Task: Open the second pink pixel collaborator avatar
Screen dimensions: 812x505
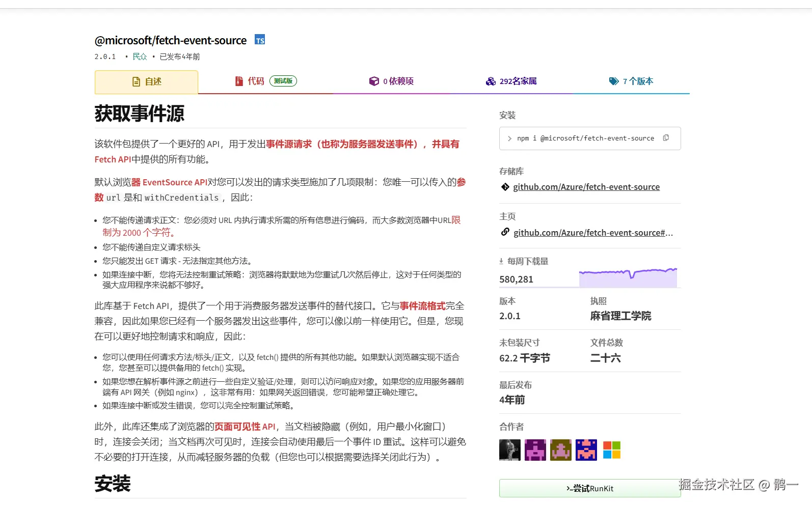Action: [535, 450]
